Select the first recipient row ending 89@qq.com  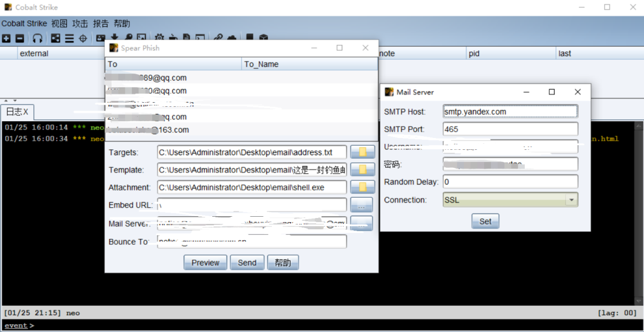click(241, 78)
